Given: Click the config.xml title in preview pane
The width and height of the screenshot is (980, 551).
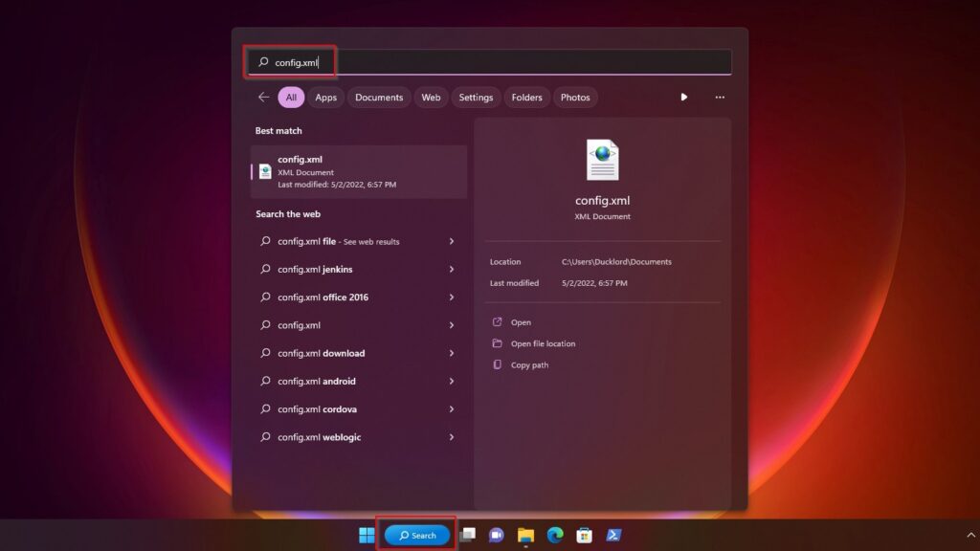Looking at the screenshot, I should [603, 201].
